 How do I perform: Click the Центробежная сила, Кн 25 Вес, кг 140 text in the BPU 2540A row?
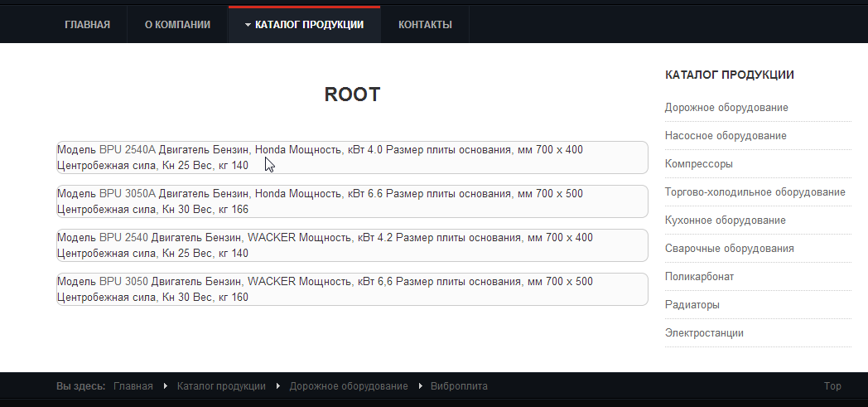pyautogui.click(x=152, y=165)
